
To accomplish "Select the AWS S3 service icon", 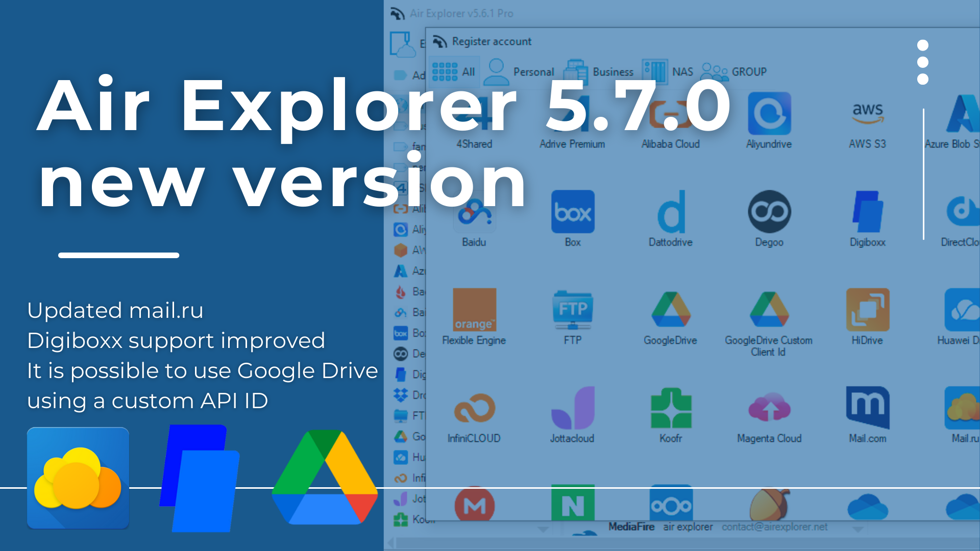I will (x=867, y=112).
